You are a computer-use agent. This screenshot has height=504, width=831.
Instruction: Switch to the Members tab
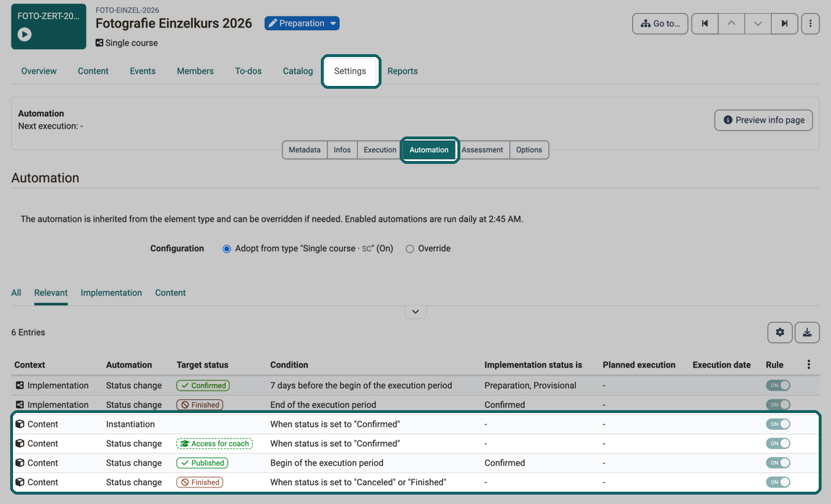[196, 71]
